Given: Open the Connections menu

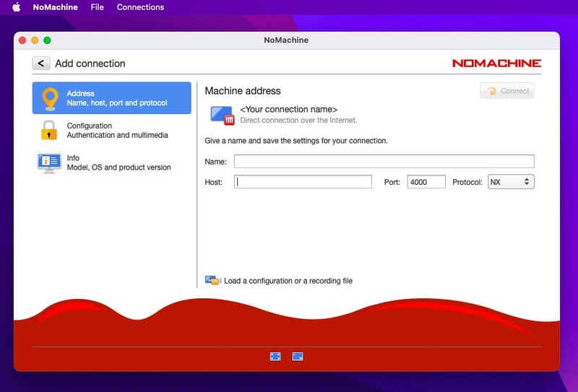Looking at the screenshot, I should coord(140,7).
